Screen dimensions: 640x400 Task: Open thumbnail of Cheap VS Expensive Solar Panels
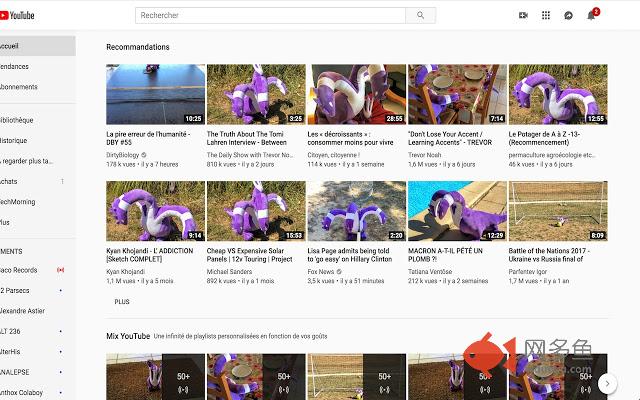[x=256, y=211]
